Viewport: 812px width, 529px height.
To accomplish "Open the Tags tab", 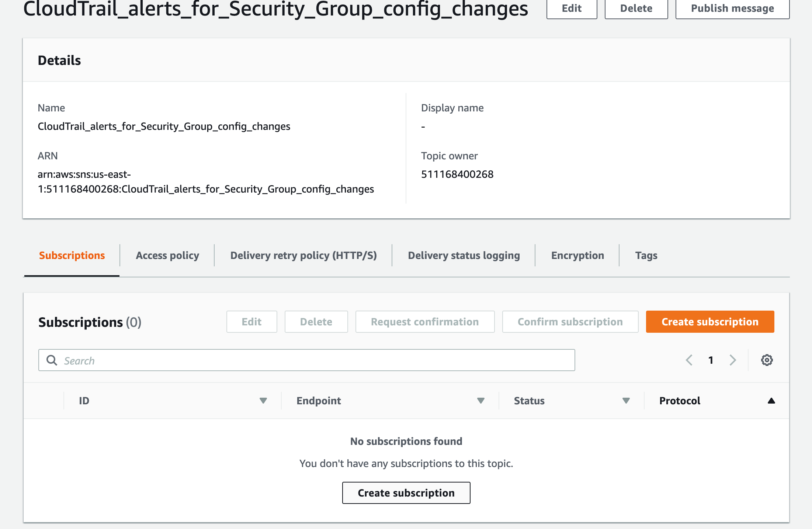I will click(646, 255).
